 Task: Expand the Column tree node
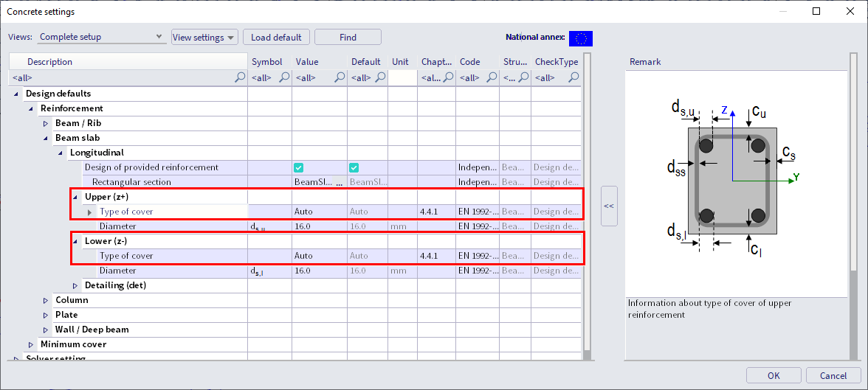46,300
